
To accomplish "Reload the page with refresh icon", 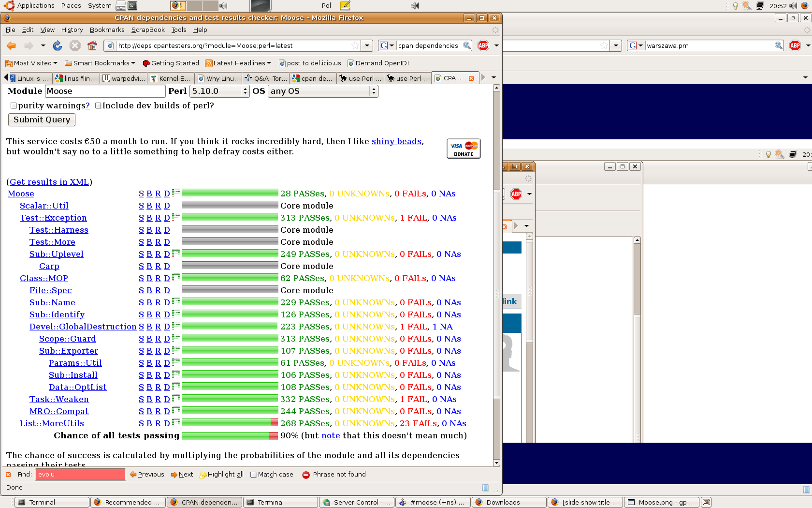I will (x=58, y=45).
